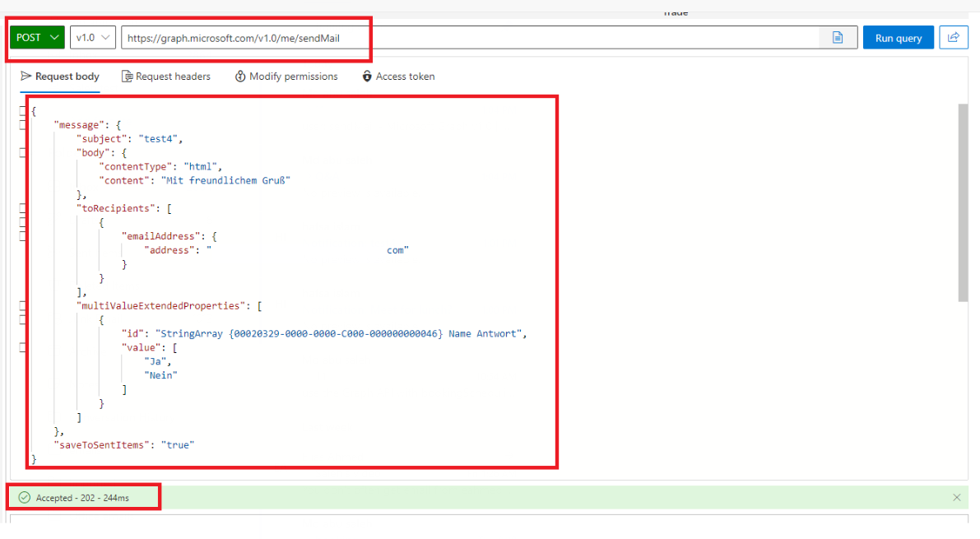
Task: Click the Access token lock icon
Action: [367, 76]
